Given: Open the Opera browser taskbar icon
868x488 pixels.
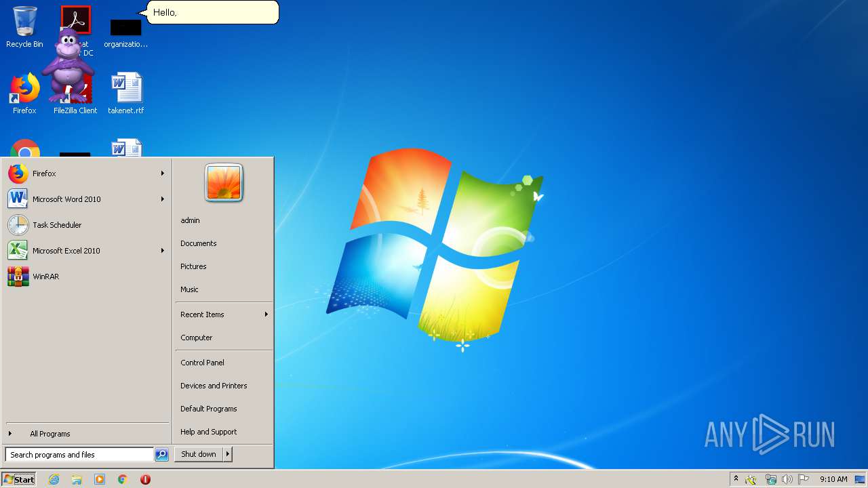Looking at the screenshot, I should click(x=145, y=479).
